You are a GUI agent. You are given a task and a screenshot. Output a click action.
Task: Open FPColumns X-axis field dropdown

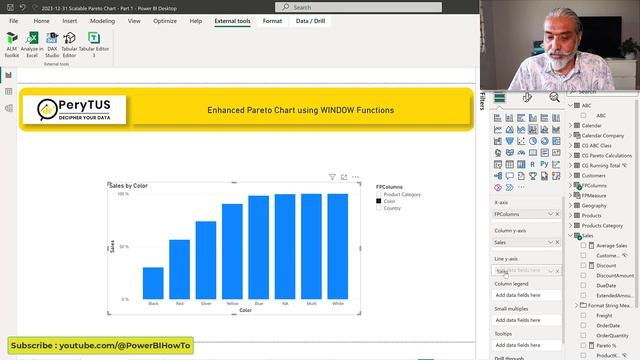(x=550, y=214)
